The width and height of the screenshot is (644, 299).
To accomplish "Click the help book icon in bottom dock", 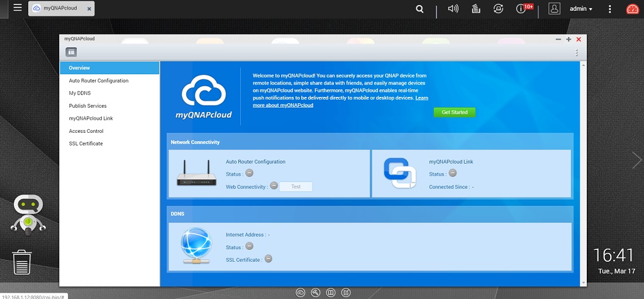I will pos(331,293).
